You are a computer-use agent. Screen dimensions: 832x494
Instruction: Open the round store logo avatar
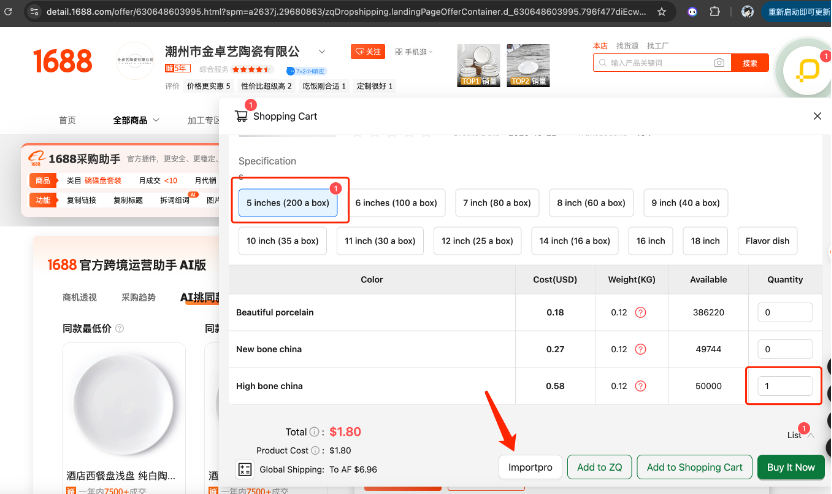(135, 60)
